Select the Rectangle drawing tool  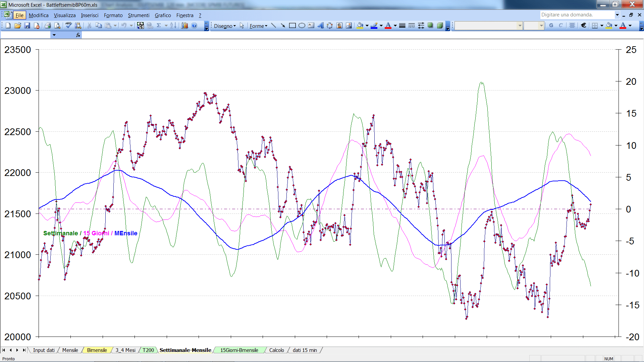pyautogui.click(x=292, y=25)
